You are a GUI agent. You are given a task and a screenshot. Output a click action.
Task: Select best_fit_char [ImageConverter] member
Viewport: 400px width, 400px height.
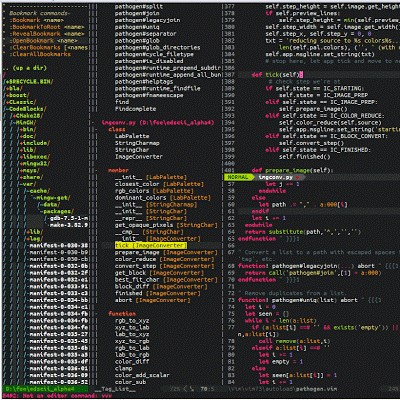click(x=166, y=280)
